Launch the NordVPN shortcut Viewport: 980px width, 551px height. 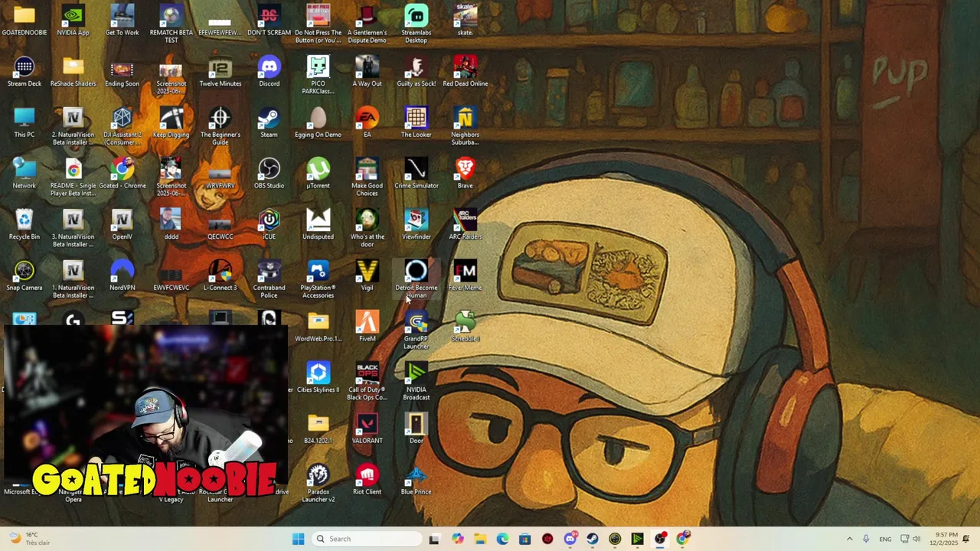pyautogui.click(x=122, y=276)
